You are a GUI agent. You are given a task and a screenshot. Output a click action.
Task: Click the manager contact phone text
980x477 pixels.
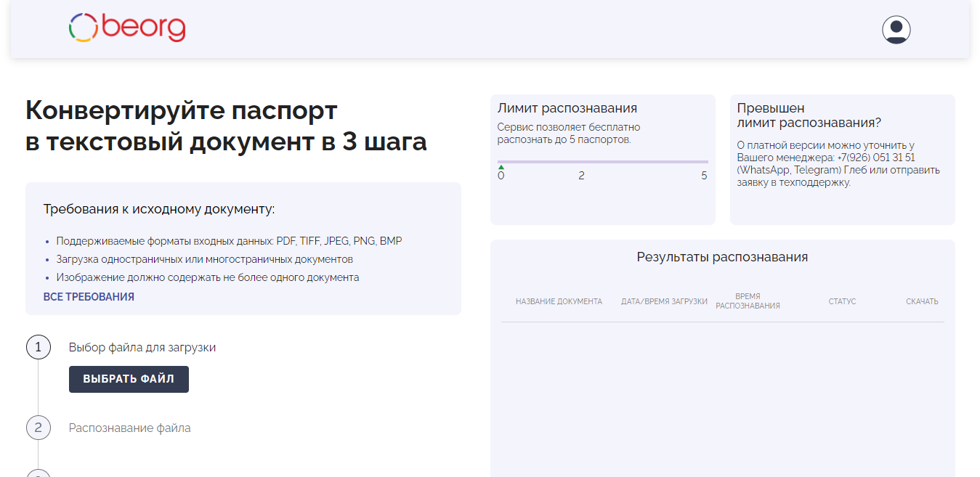(x=838, y=164)
